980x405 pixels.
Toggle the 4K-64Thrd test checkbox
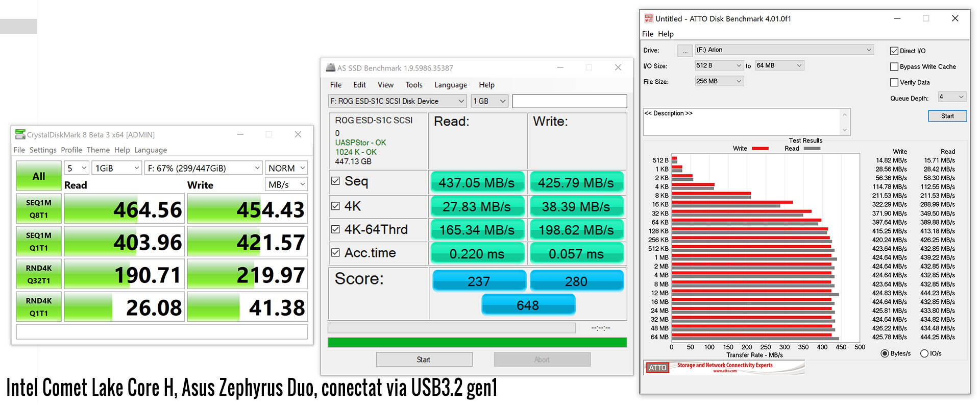click(335, 229)
